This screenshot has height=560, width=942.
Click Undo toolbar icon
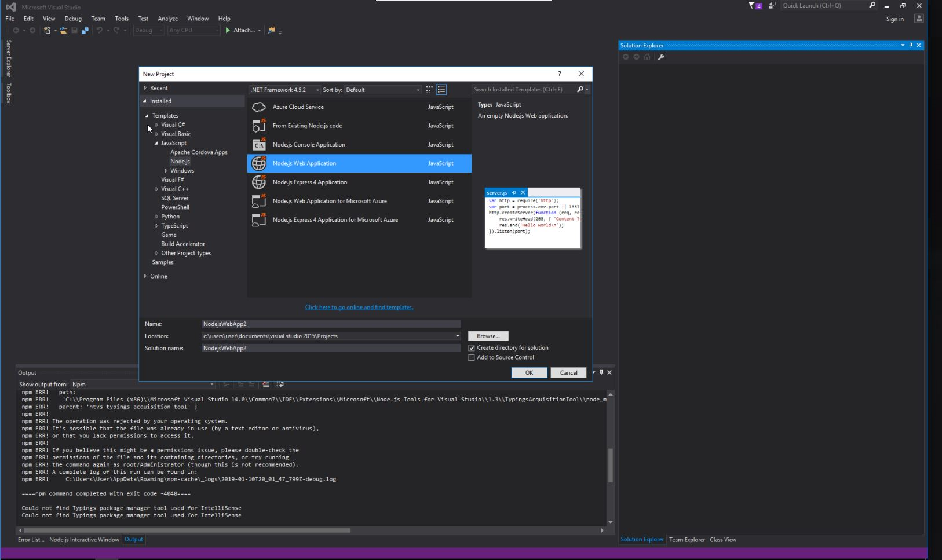click(x=100, y=30)
